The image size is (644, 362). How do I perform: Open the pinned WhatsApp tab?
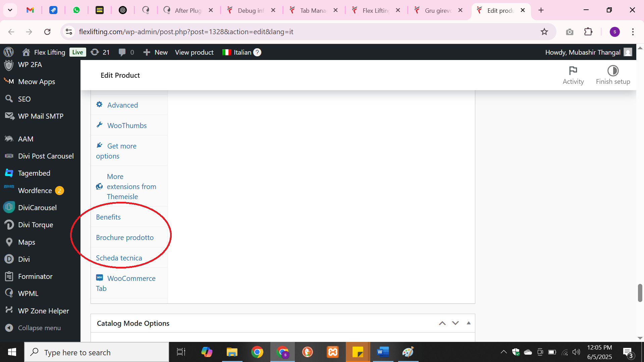point(76,10)
